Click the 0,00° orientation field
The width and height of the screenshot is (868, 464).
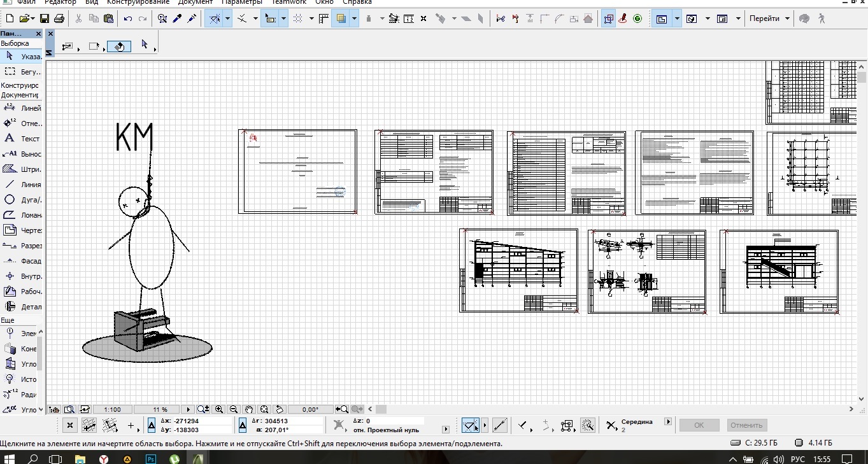310,410
